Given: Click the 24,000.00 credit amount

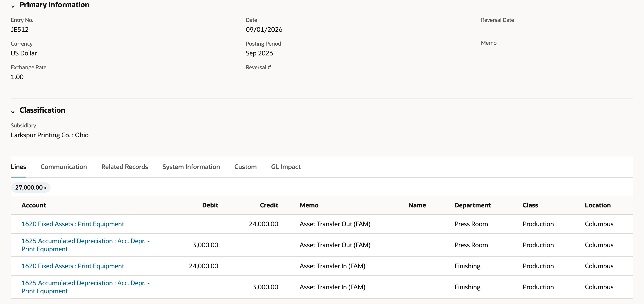Looking at the screenshot, I should (263, 224).
